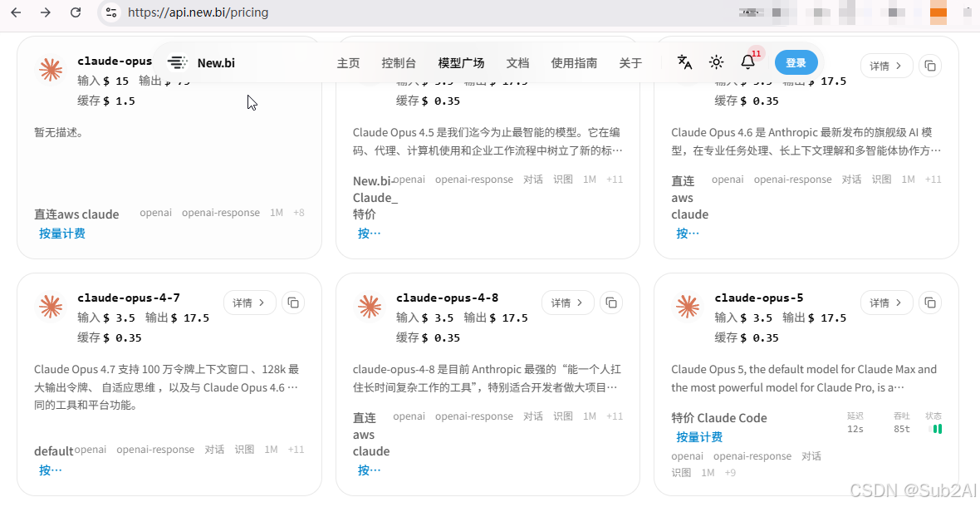The width and height of the screenshot is (980, 507).
Task: Click the New.bi logo text
Action: tap(216, 63)
